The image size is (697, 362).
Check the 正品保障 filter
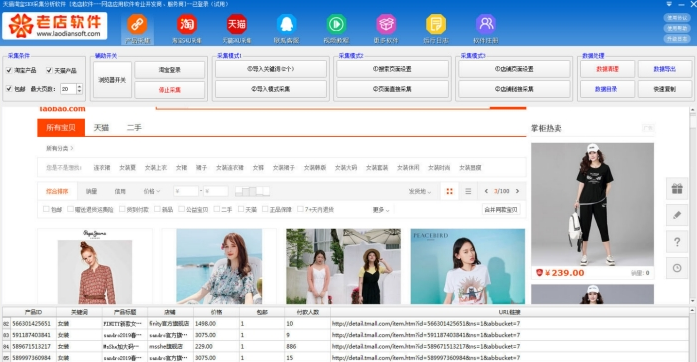click(265, 209)
